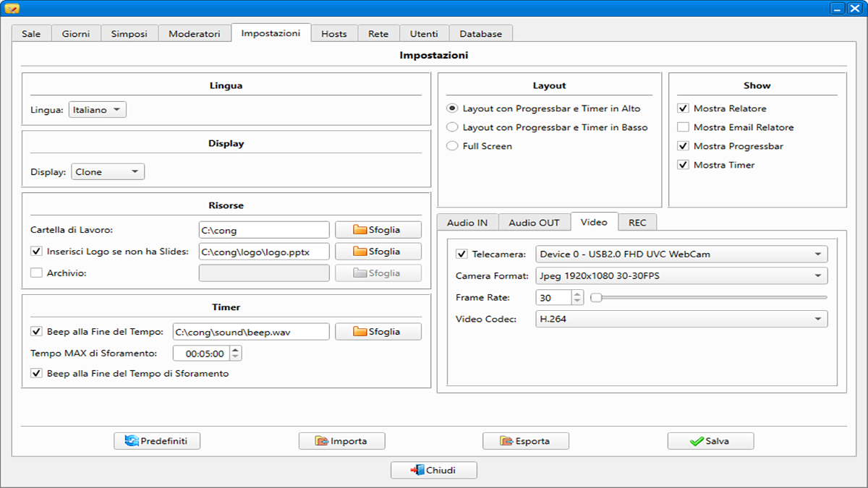
Task: Click the Esporta button
Action: point(526,441)
